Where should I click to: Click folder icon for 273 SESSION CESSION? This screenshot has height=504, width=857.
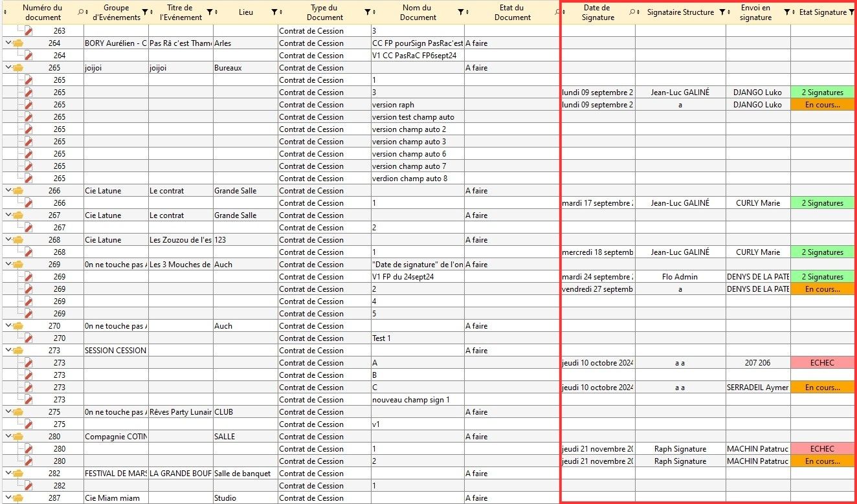point(17,351)
